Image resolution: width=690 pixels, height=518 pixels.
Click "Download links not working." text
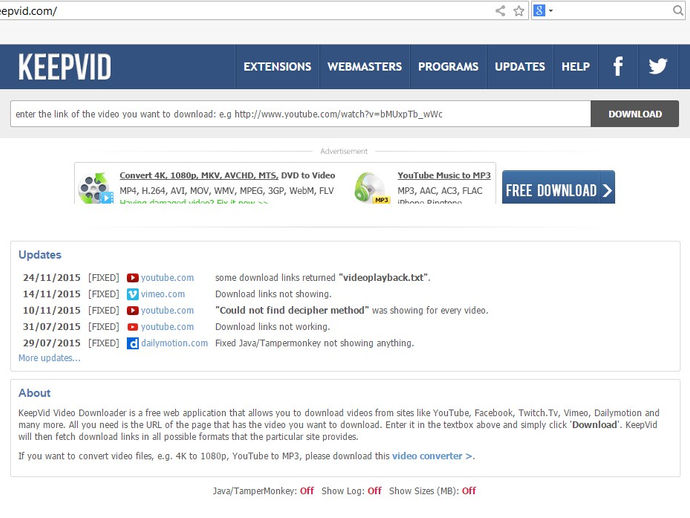point(272,327)
